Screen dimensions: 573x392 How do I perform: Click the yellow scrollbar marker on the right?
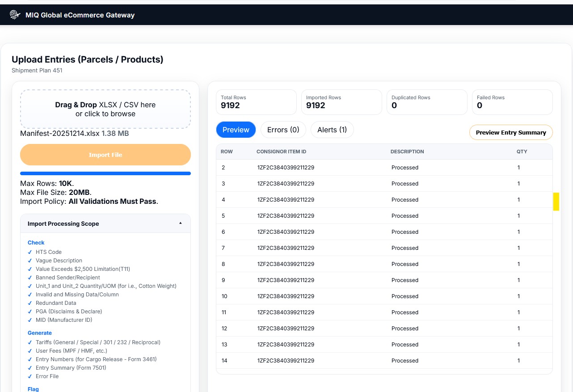[x=556, y=202]
